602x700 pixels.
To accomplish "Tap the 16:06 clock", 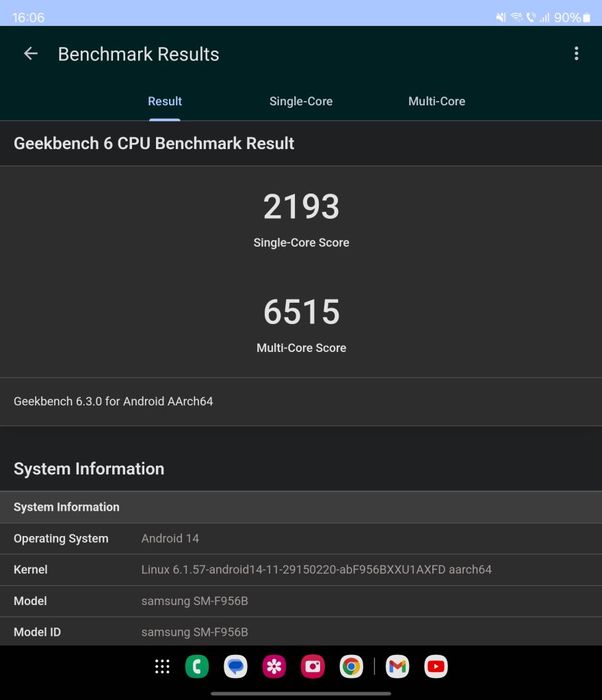I will coord(28,17).
